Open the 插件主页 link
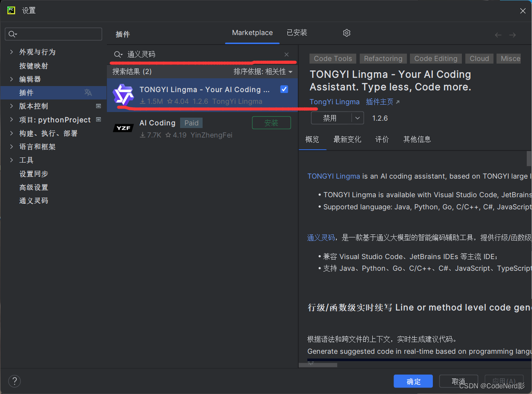Viewport: 532px width, 394px height. 383,102
